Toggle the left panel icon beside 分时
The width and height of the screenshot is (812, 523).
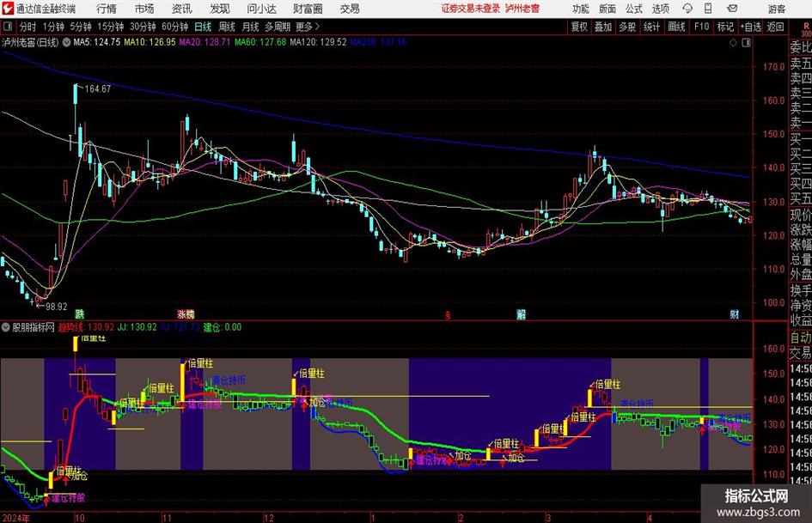[x=7, y=27]
